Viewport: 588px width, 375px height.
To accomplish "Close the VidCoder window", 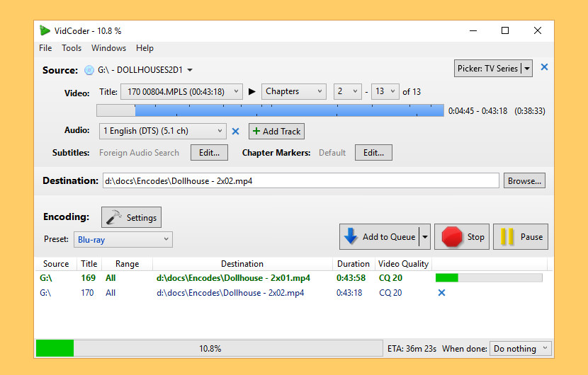I will click(538, 30).
